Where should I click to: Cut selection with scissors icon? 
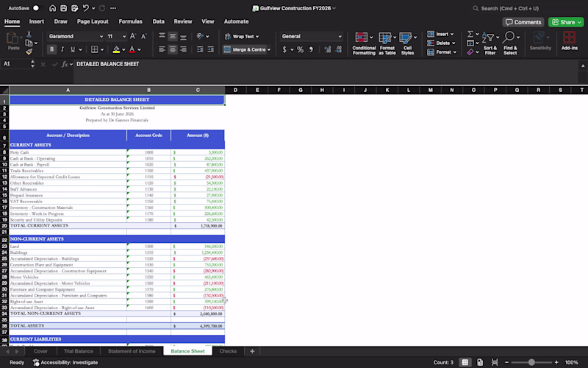(x=29, y=34)
